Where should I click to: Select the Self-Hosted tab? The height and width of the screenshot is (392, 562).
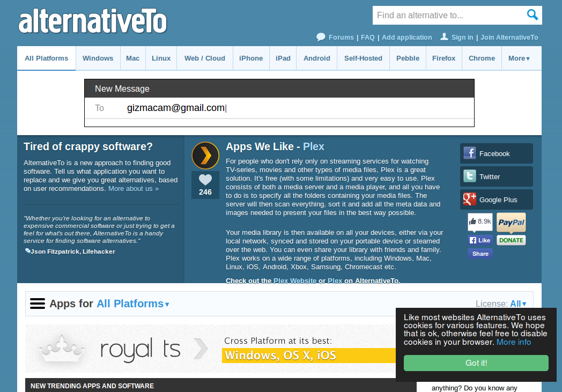click(x=363, y=58)
